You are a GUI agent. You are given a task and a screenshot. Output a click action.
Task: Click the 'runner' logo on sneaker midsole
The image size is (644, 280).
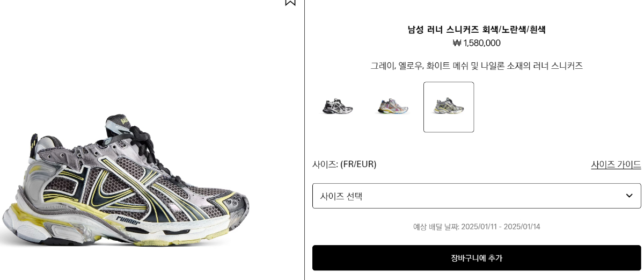(x=128, y=220)
